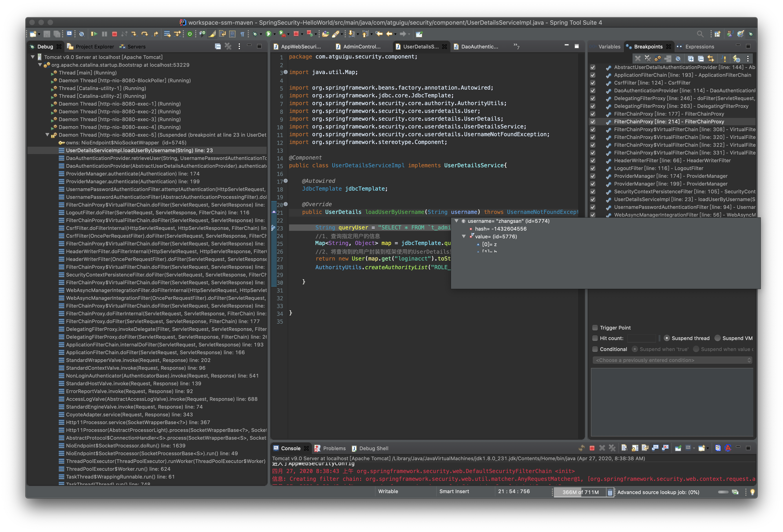Click the bug Debug launch icon
Viewport: 783px width, 532px height.
(255, 34)
